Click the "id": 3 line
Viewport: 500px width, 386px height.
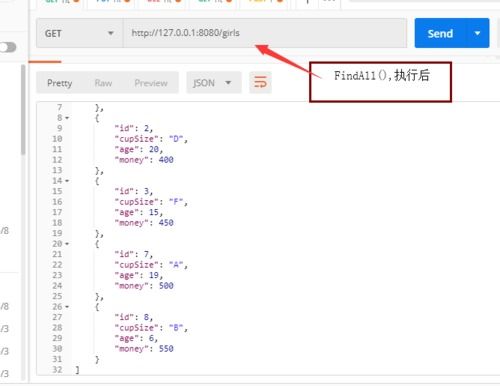[x=134, y=191]
